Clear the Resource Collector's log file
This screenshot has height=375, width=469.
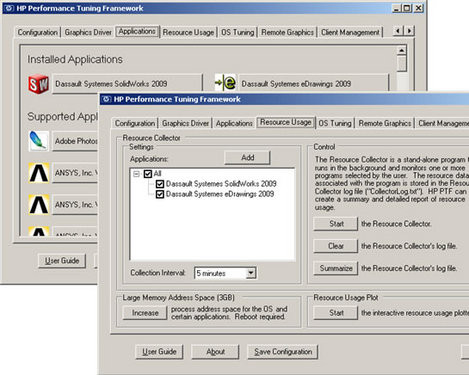point(336,246)
